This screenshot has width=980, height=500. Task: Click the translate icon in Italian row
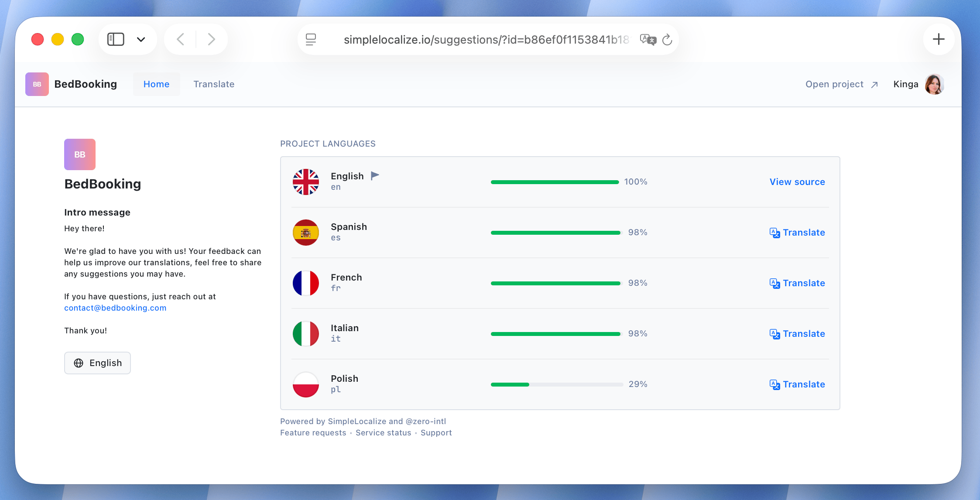[x=774, y=334]
